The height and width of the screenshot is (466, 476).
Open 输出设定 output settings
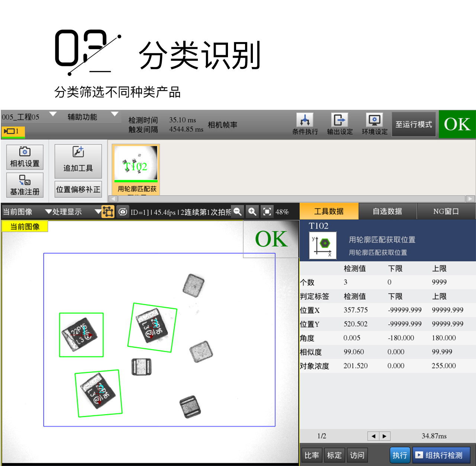tap(340, 124)
